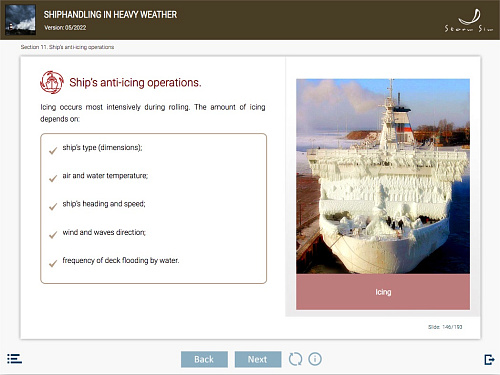Screen dimensions: 500x375
Task: Open the table of contents menu icon
Action: [x=14, y=359]
